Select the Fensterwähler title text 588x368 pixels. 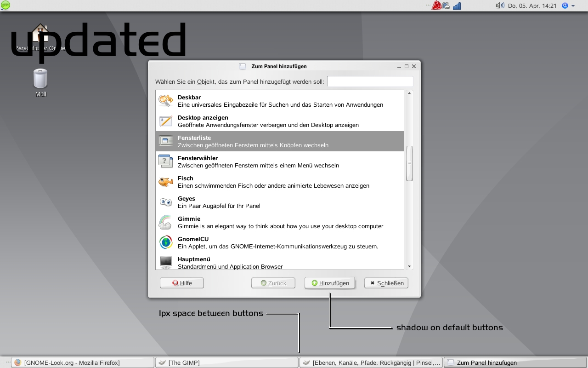click(x=198, y=158)
